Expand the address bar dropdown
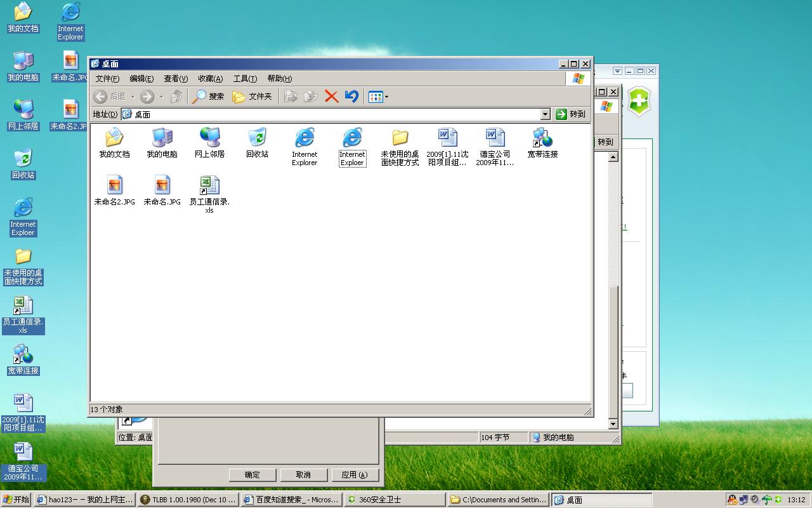The image size is (812, 508). pyautogui.click(x=545, y=114)
